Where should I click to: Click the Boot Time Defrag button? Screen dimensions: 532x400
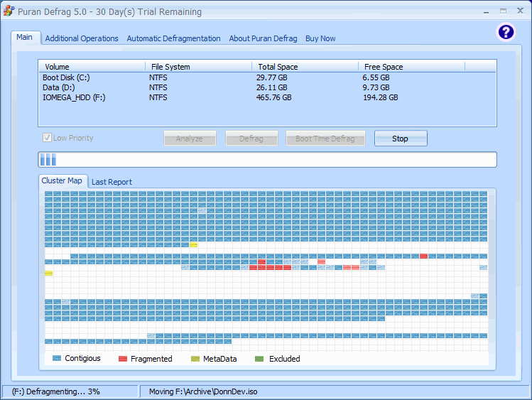pyautogui.click(x=325, y=139)
